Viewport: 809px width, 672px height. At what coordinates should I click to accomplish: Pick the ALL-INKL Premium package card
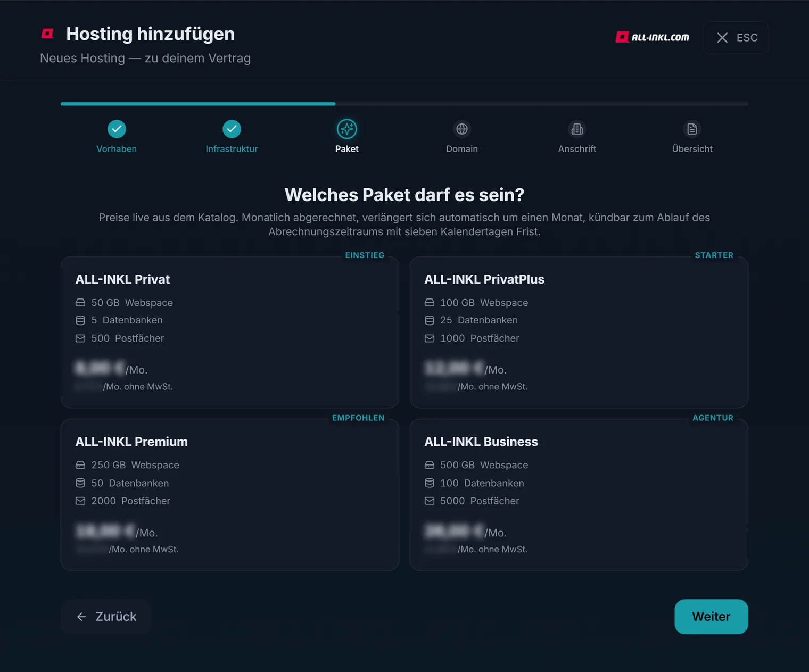(230, 495)
